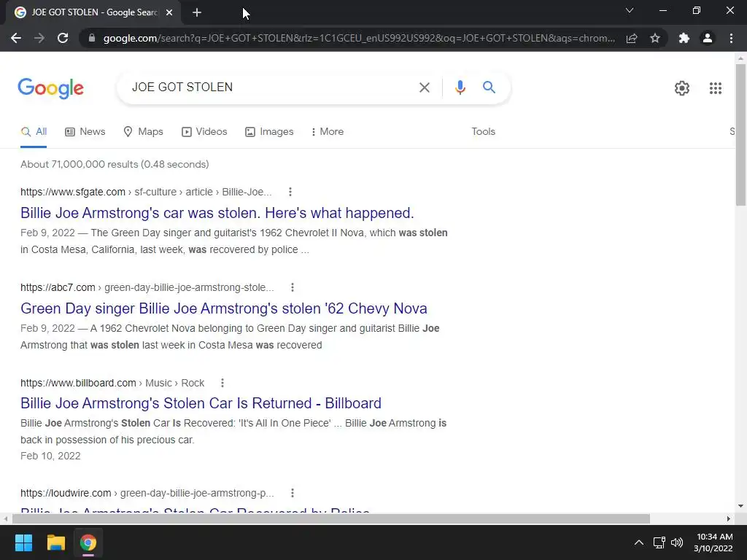Open the network status tray icon

click(659, 542)
